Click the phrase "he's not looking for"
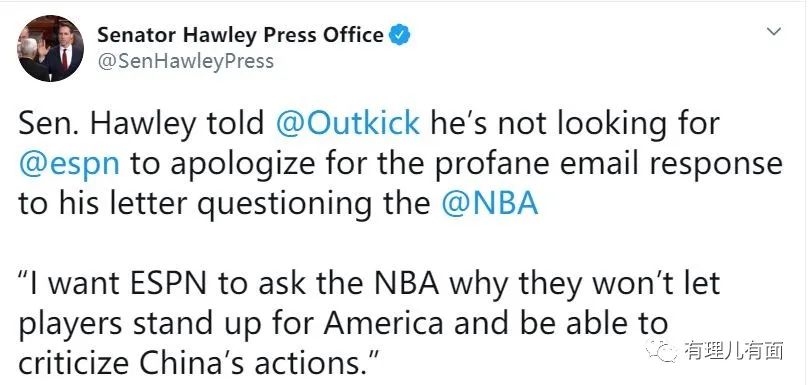809x385 pixels. 574,124
